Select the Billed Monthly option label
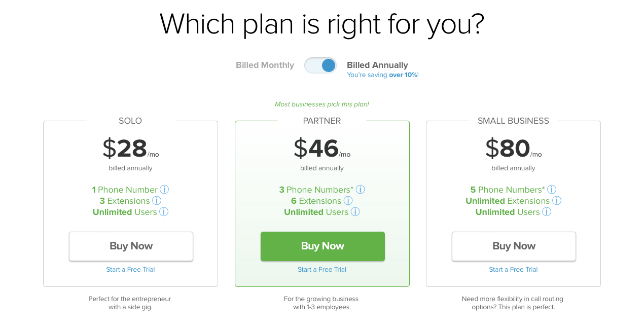 pyautogui.click(x=265, y=65)
